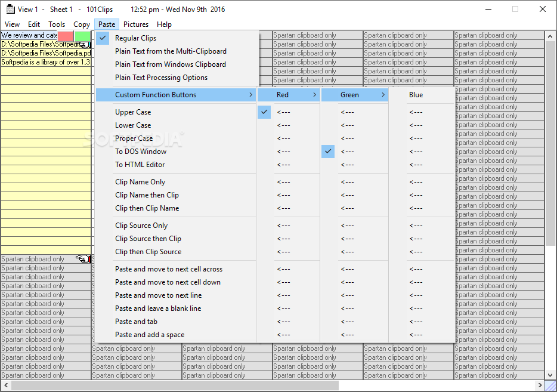This screenshot has height=392, width=557.
Task: Select Paste and move to next cell across
Action: point(176,270)
